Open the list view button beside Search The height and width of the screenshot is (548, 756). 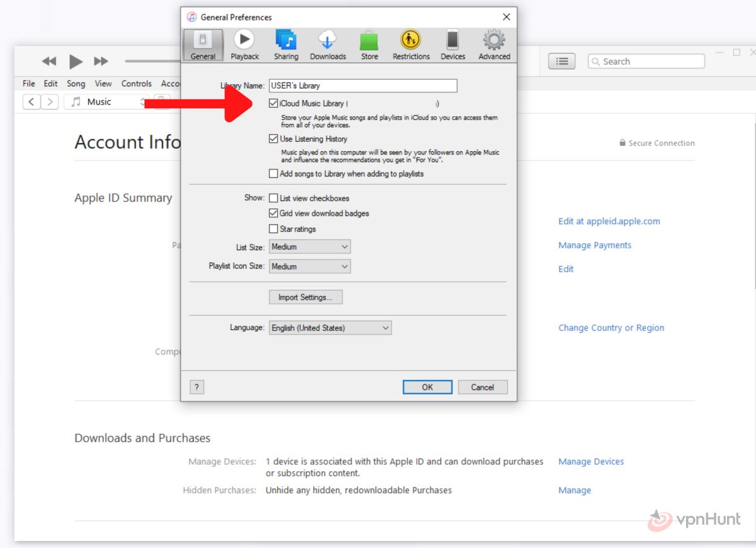(x=562, y=61)
